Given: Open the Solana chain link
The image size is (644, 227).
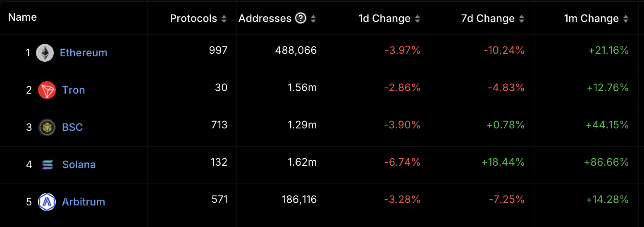Looking at the screenshot, I should (x=79, y=164).
